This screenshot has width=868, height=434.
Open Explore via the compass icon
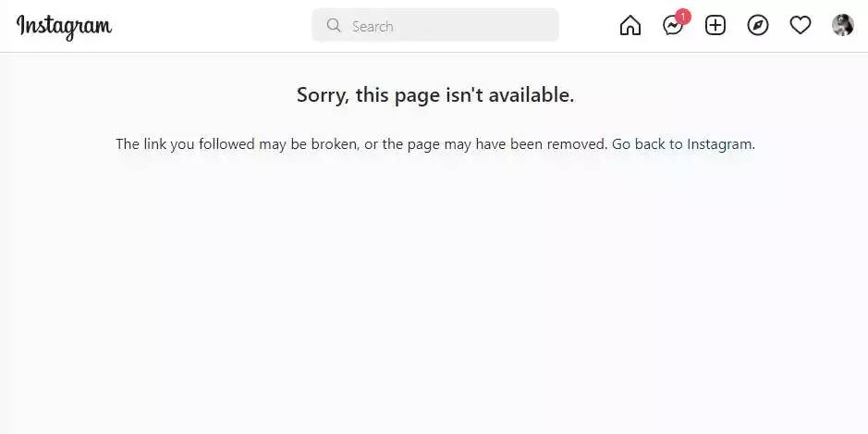(x=758, y=26)
